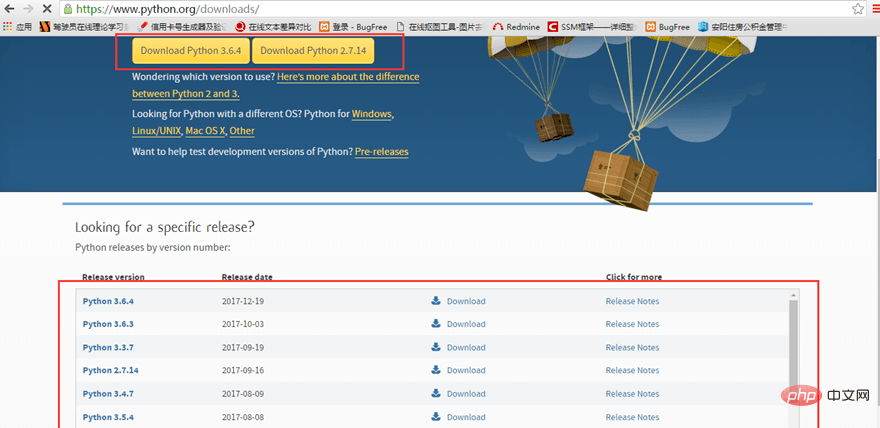
Task: Click the 'Release date' column header
Action: pos(247,277)
